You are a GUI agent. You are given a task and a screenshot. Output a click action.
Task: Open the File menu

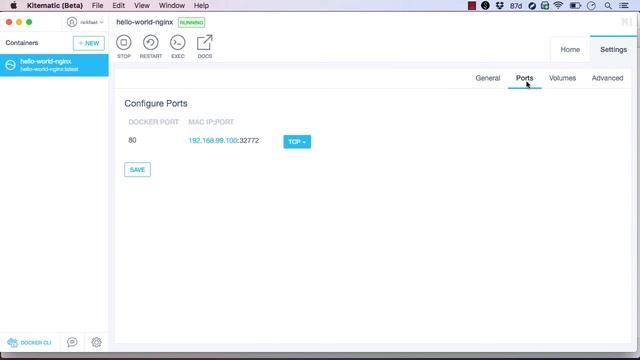pyautogui.click(x=98, y=6)
